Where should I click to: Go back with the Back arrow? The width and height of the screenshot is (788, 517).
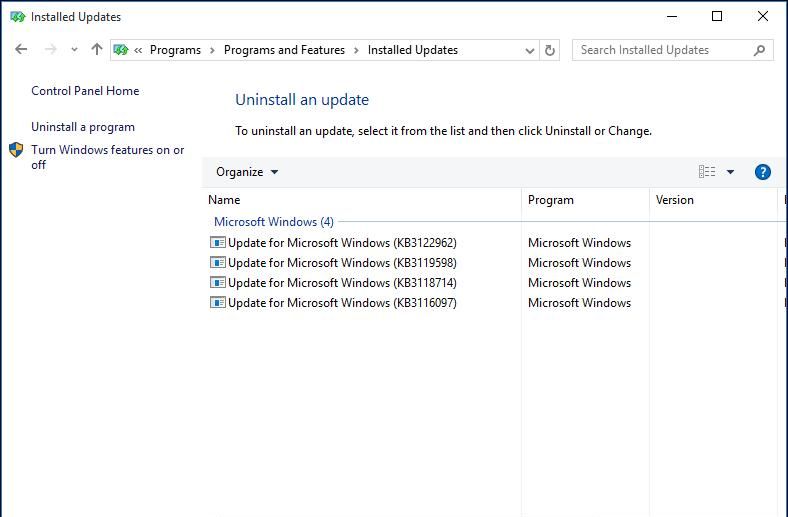pos(21,49)
